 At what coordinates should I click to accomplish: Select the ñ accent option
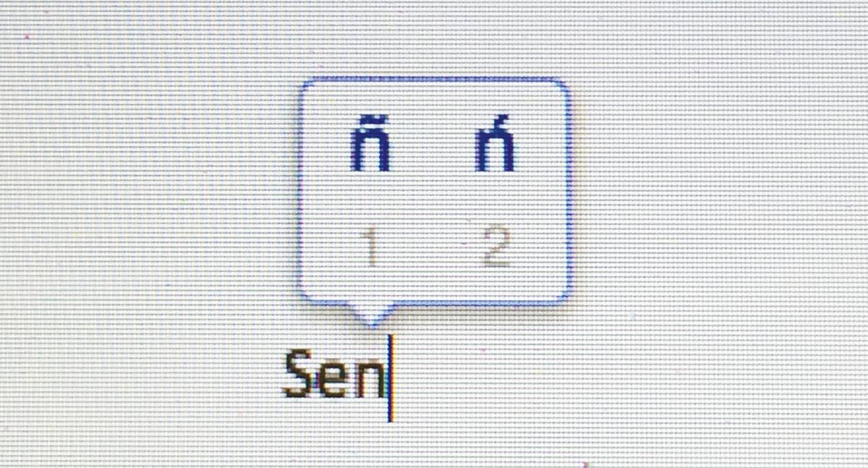370,146
